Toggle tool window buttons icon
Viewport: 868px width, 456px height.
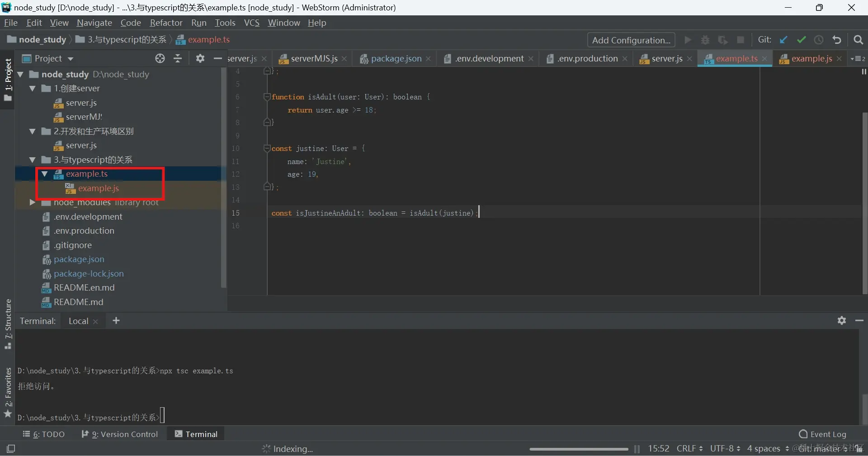pos(11,448)
